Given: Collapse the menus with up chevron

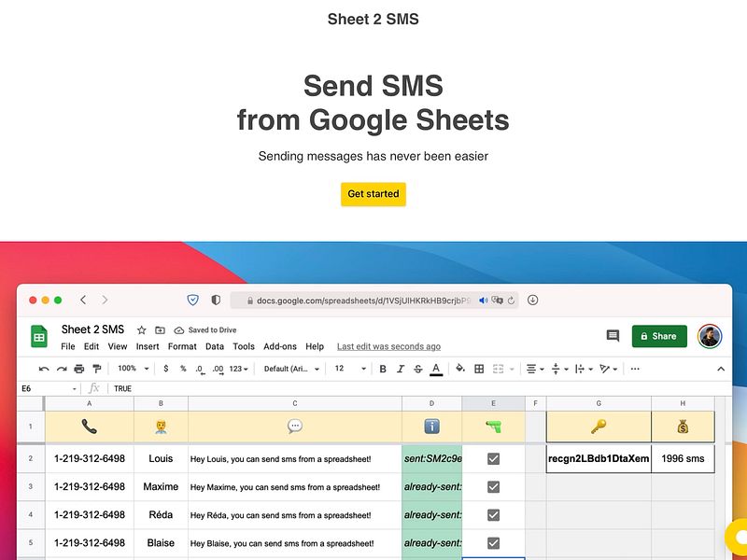Looking at the screenshot, I should point(721,369).
